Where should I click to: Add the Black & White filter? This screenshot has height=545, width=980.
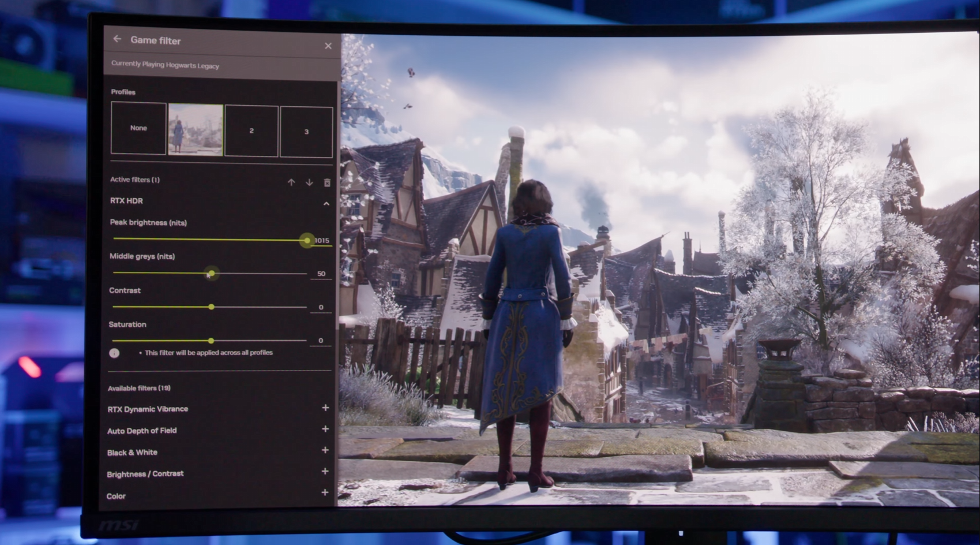click(325, 450)
